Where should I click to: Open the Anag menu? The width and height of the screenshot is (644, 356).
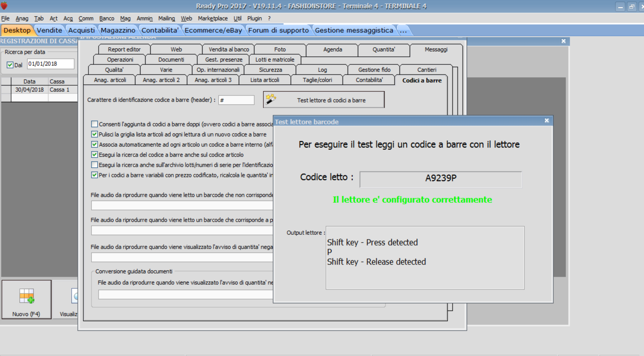tap(22, 18)
